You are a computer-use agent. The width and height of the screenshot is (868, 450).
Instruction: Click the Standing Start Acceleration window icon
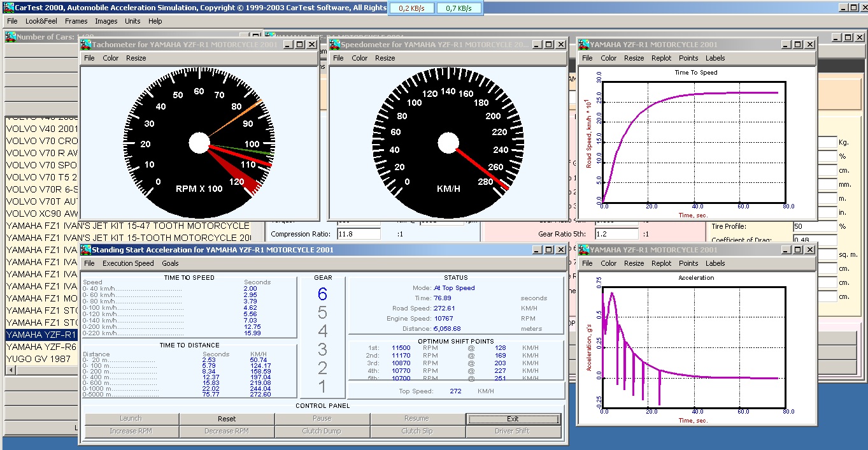click(x=85, y=250)
